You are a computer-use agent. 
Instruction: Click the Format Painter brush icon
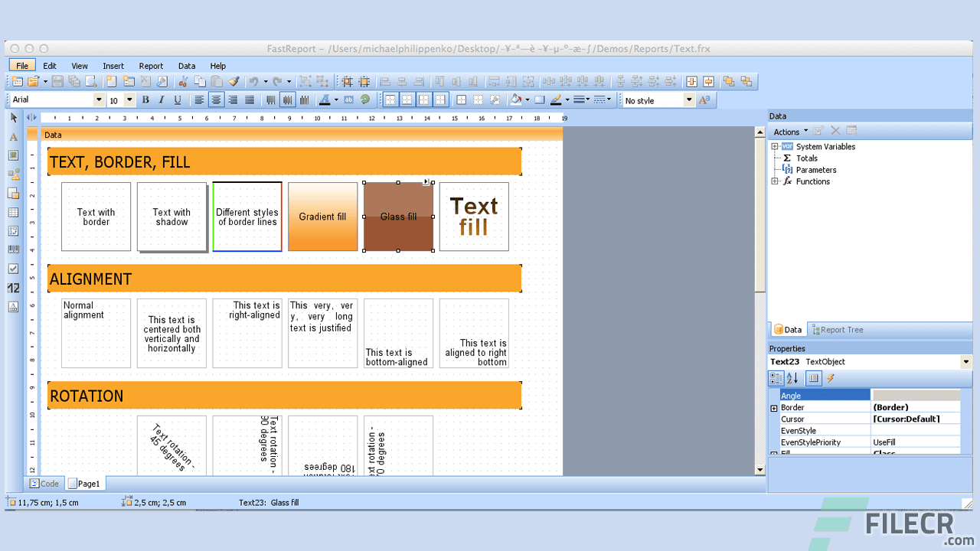(234, 81)
